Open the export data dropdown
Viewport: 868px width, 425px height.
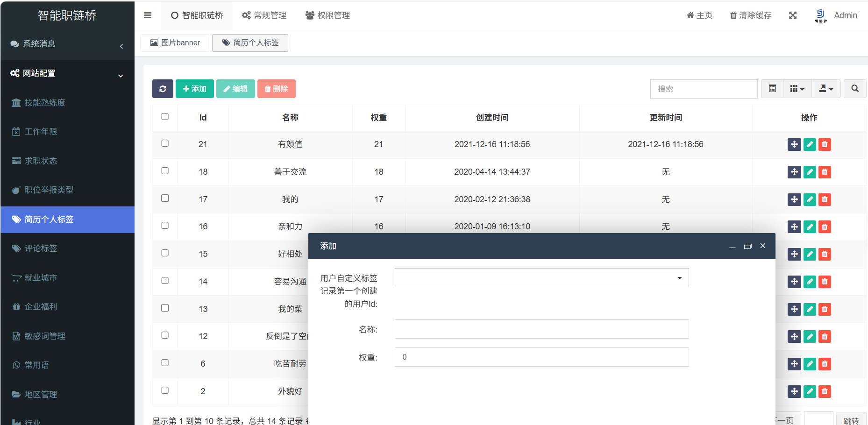pyautogui.click(x=825, y=89)
